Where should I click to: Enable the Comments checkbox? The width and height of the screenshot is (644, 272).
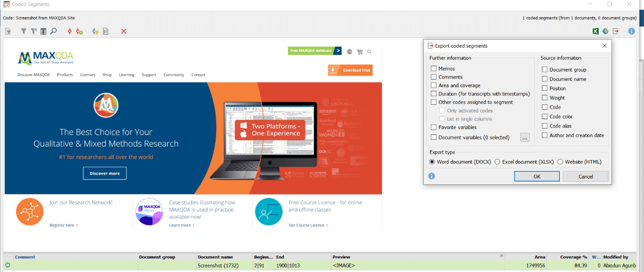pos(434,77)
